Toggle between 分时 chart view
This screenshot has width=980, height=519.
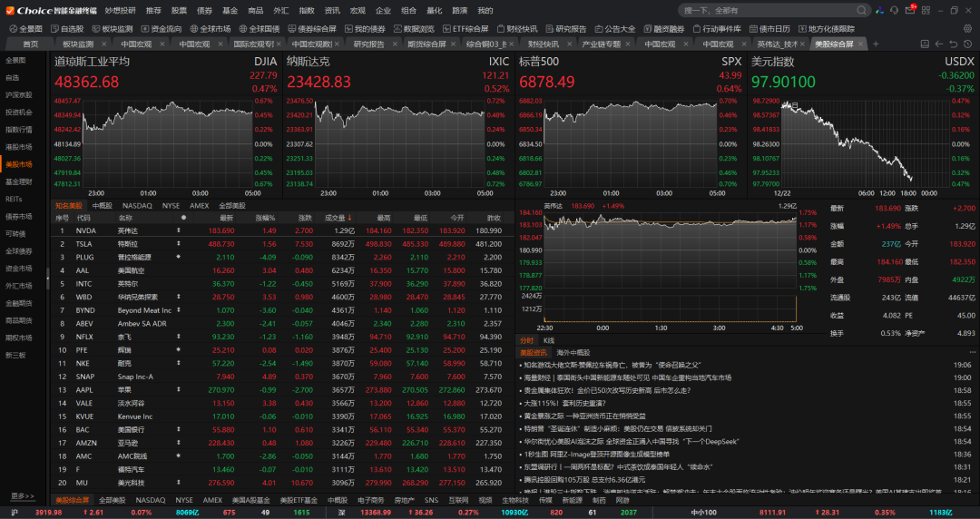click(x=526, y=340)
